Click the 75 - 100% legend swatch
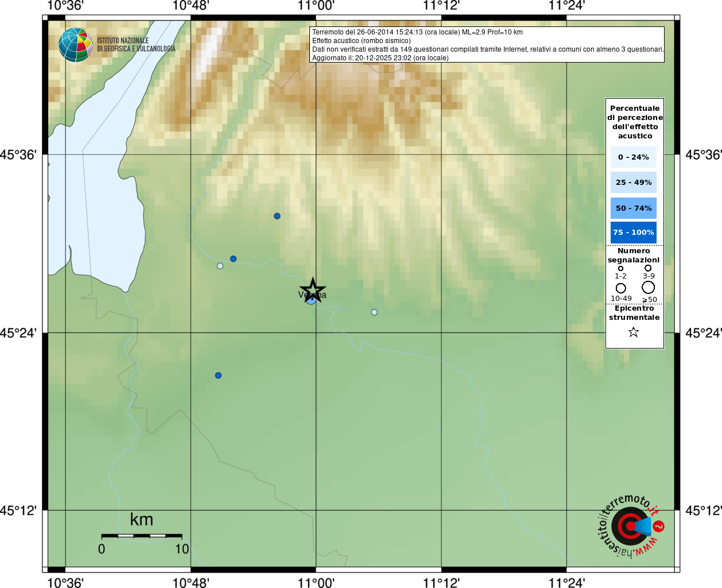Viewport: 722px width, 588px height. tap(634, 233)
